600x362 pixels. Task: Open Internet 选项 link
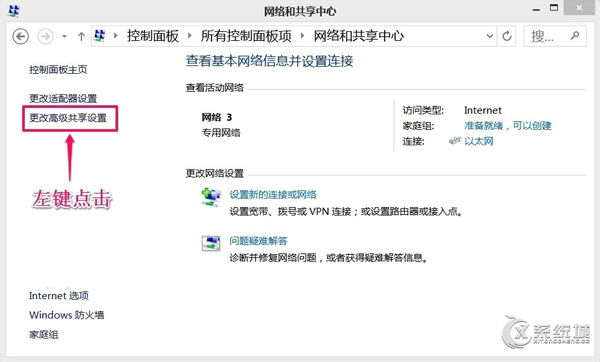59,296
